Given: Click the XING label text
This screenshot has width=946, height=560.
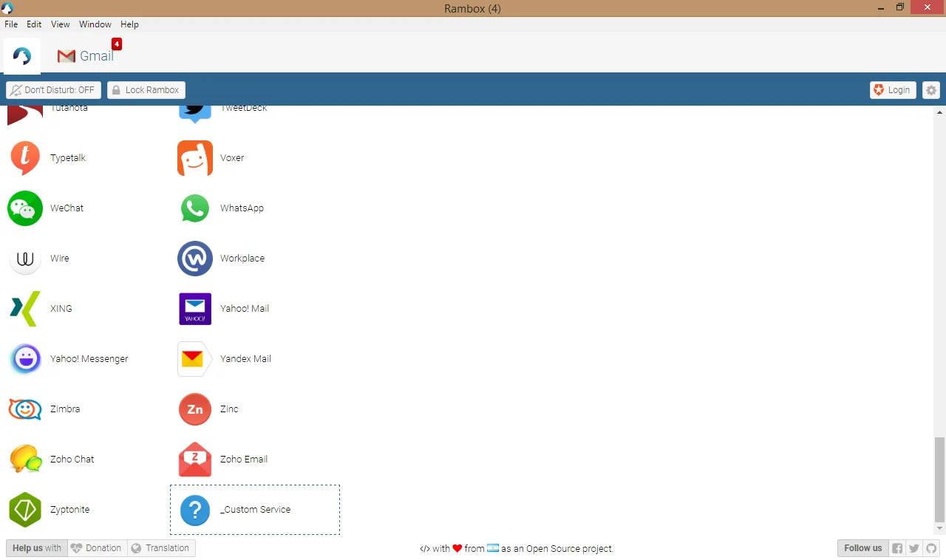Looking at the screenshot, I should point(61,309).
